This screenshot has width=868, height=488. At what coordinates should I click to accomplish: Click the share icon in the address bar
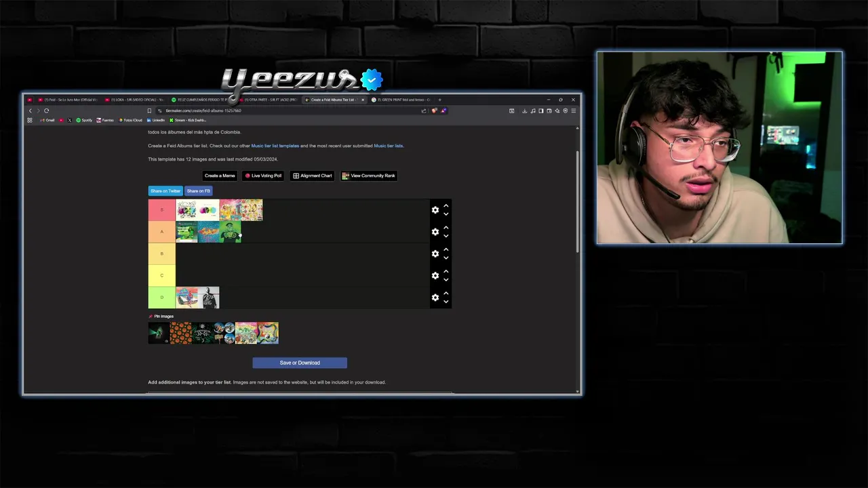tap(424, 110)
